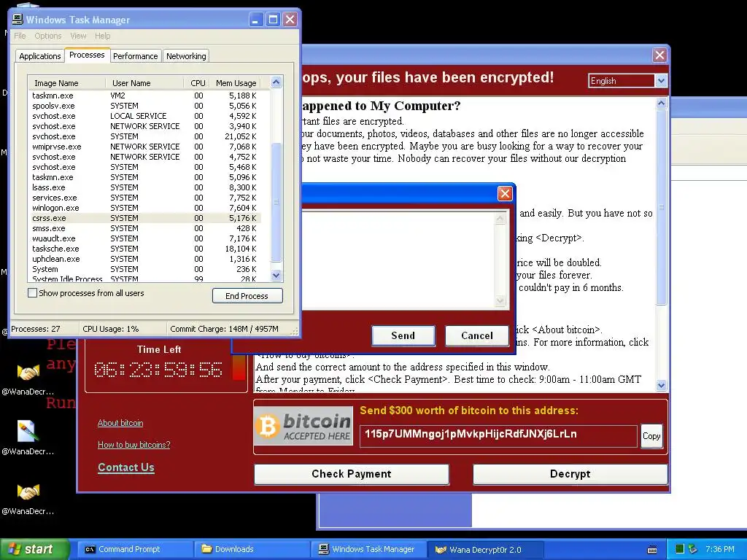Viewport: 747px width, 560px height.
Task: Click process list scroll up arrow
Action: (x=276, y=82)
